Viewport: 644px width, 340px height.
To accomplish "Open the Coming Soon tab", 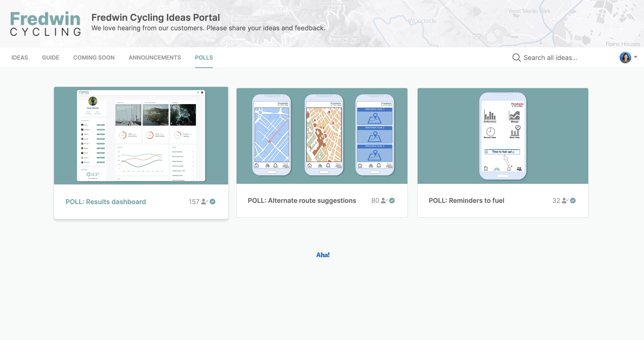I will point(94,58).
